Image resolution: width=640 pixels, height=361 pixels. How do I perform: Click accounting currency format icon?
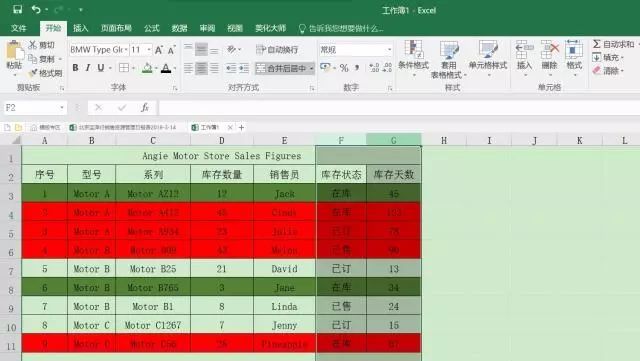pyautogui.click(x=325, y=67)
